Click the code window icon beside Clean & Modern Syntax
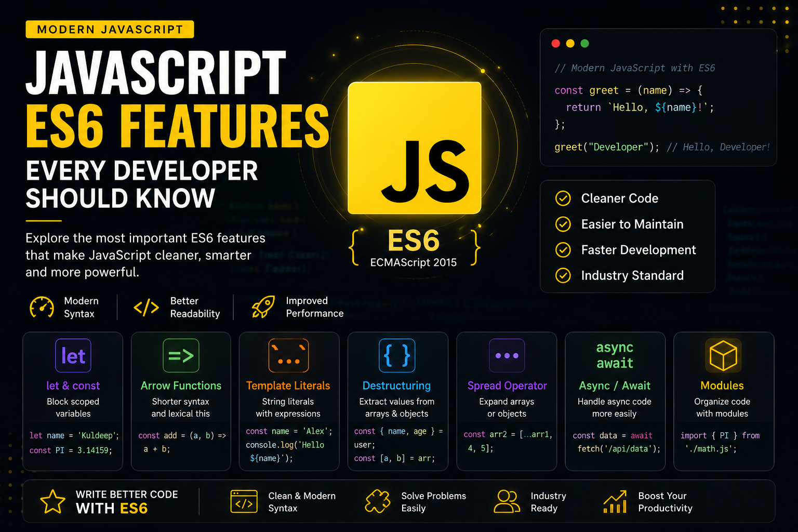This screenshot has width=798, height=532. pos(244,501)
